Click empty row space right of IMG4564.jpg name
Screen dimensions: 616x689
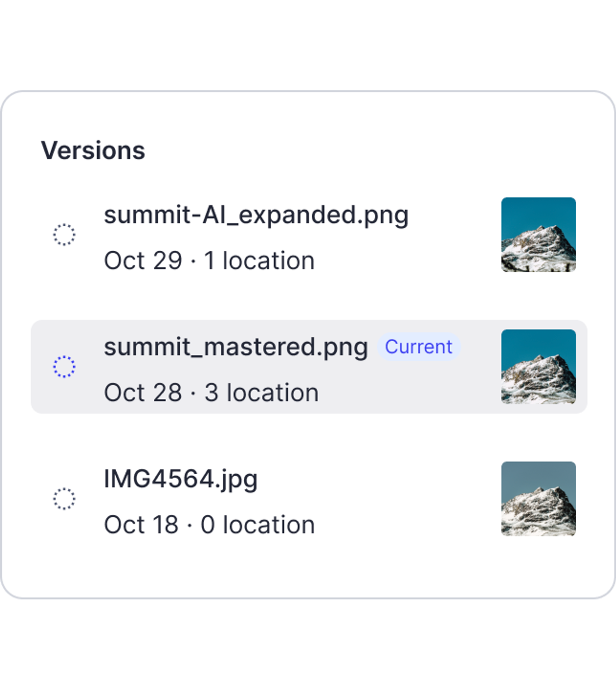(376, 479)
